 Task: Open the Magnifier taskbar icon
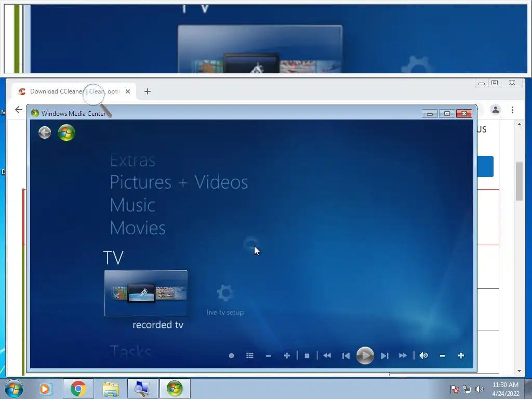[142, 389]
